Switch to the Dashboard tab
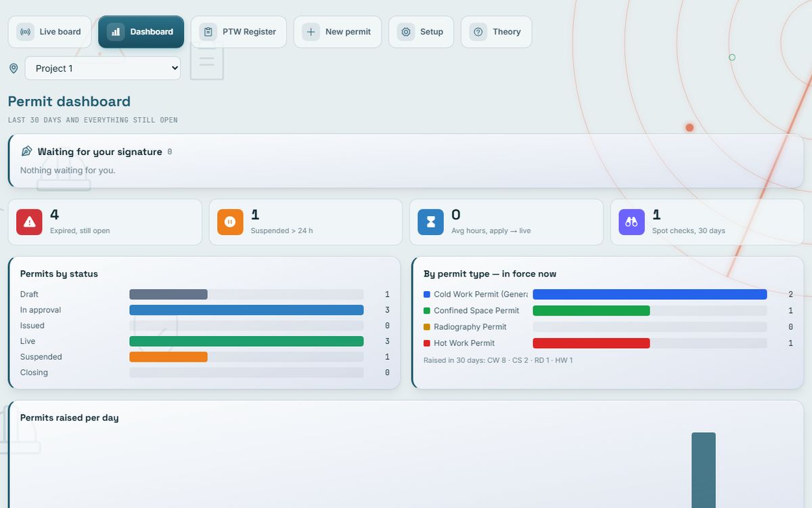Screen dimensions: 812x508 pyautogui.click(x=141, y=32)
